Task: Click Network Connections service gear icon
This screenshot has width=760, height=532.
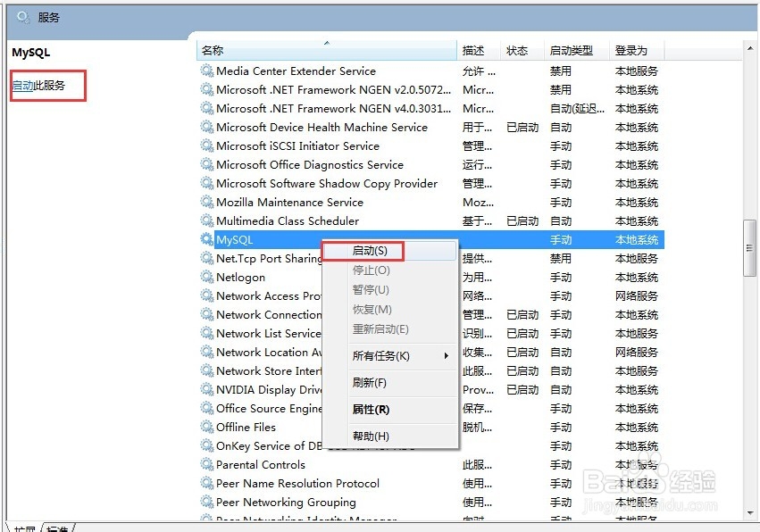Action: pyautogui.click(x=207, y=314)
